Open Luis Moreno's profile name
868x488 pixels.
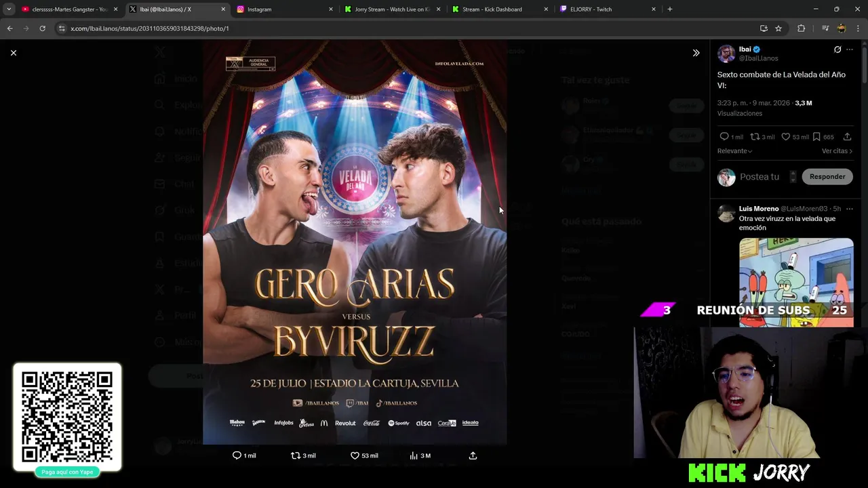pyautogui.click(x=759, y=209)
